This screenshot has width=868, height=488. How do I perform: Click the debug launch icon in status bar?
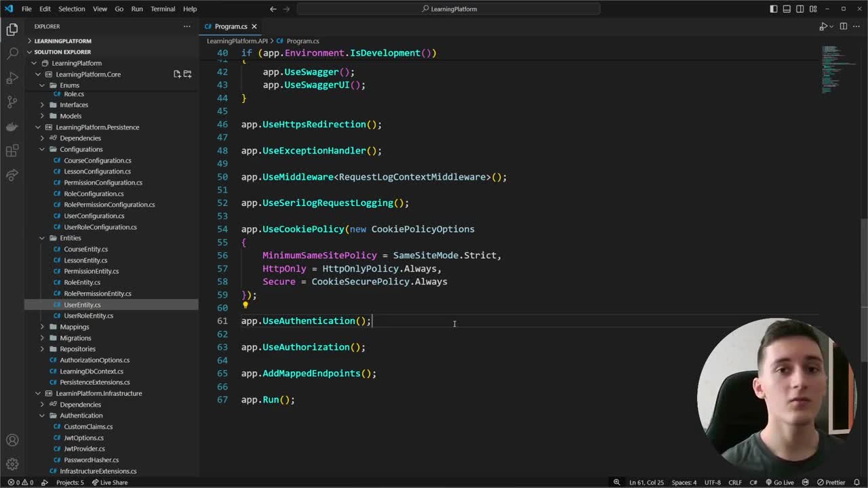(45, 483)
